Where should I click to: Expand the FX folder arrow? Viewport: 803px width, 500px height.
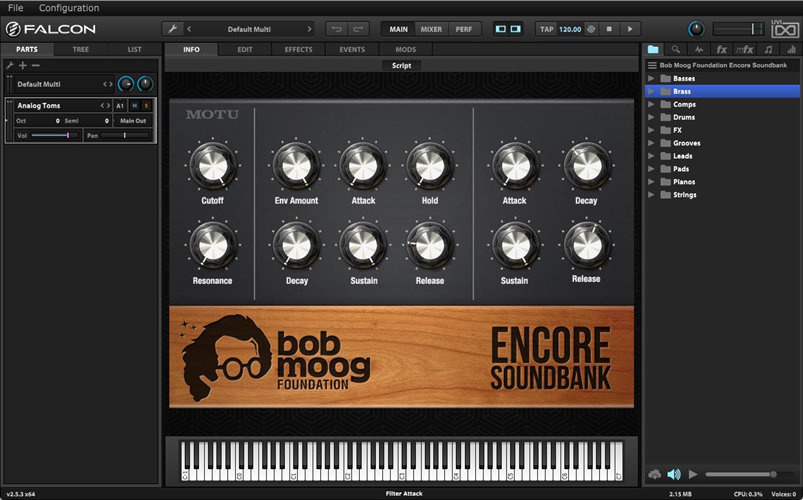(x=651, y=130)
